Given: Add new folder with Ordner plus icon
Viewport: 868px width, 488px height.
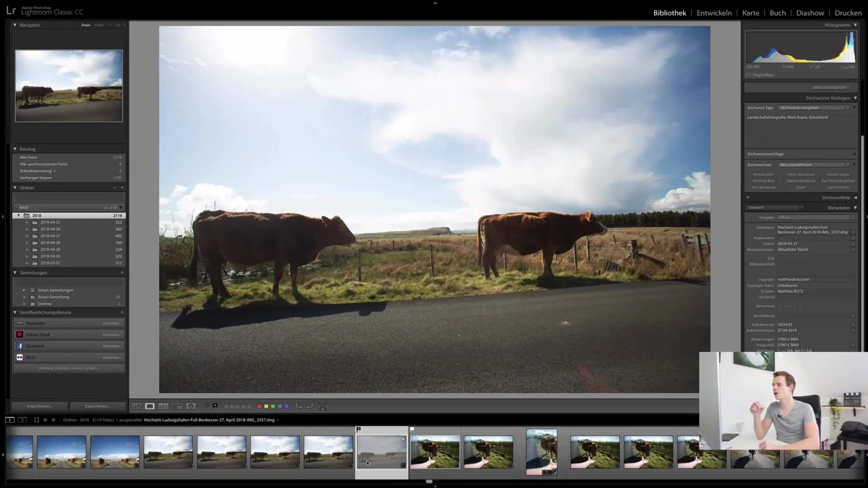Looking at the screenshot, I should 122,188.
